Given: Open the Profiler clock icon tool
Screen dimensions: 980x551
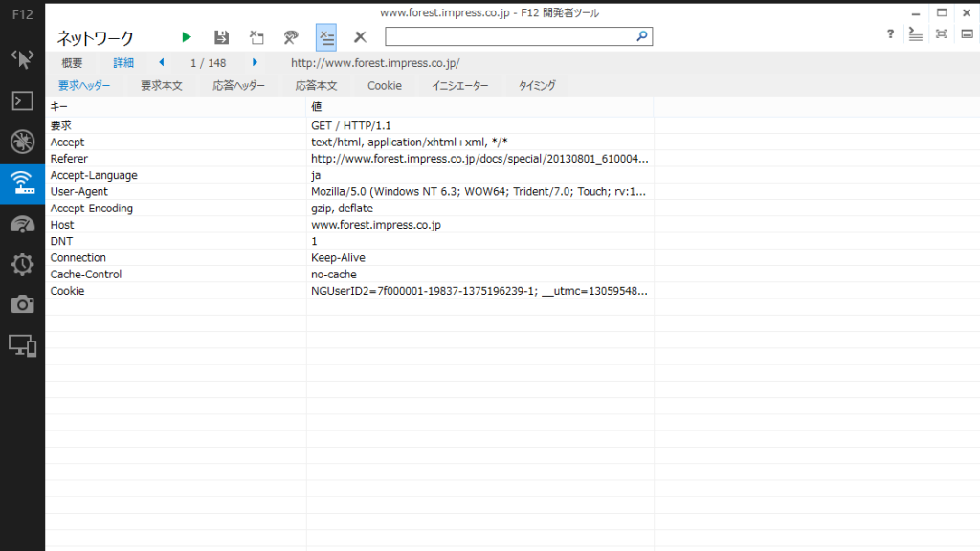Looking at the screenshot, I should (x=23, y=264).
